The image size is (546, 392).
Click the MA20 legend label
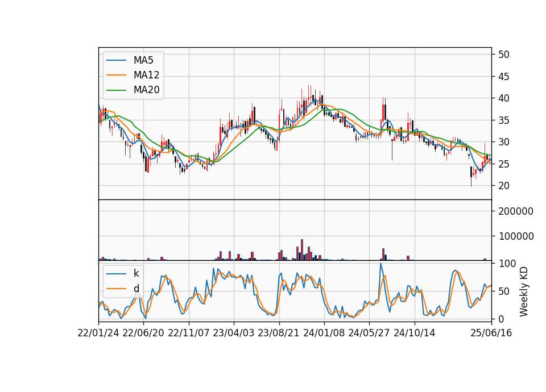click(x=146, y=90)
